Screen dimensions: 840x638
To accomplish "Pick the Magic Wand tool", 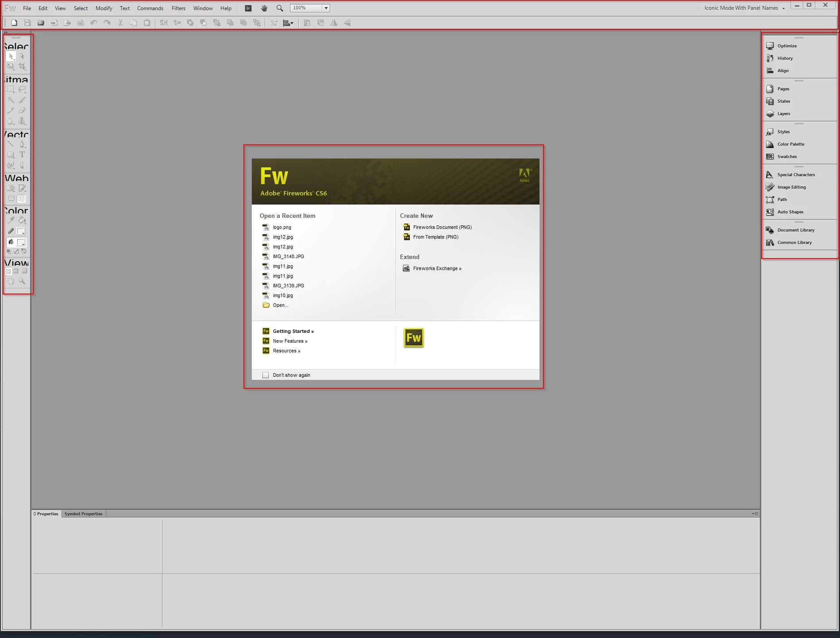I will point(11,100).
